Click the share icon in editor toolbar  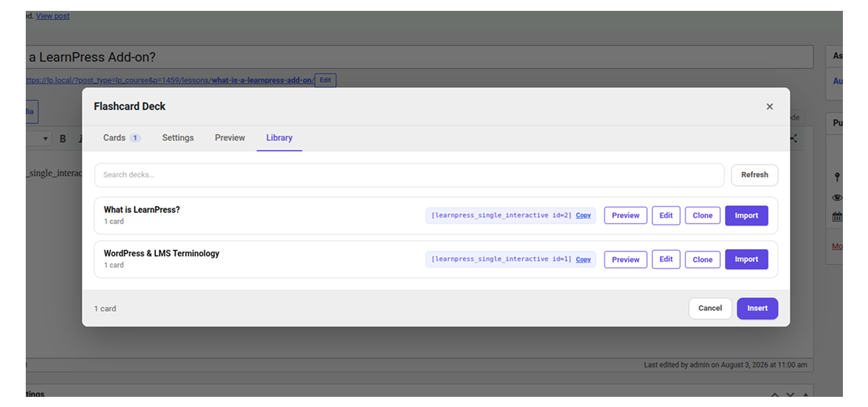[x=793, y=138]
